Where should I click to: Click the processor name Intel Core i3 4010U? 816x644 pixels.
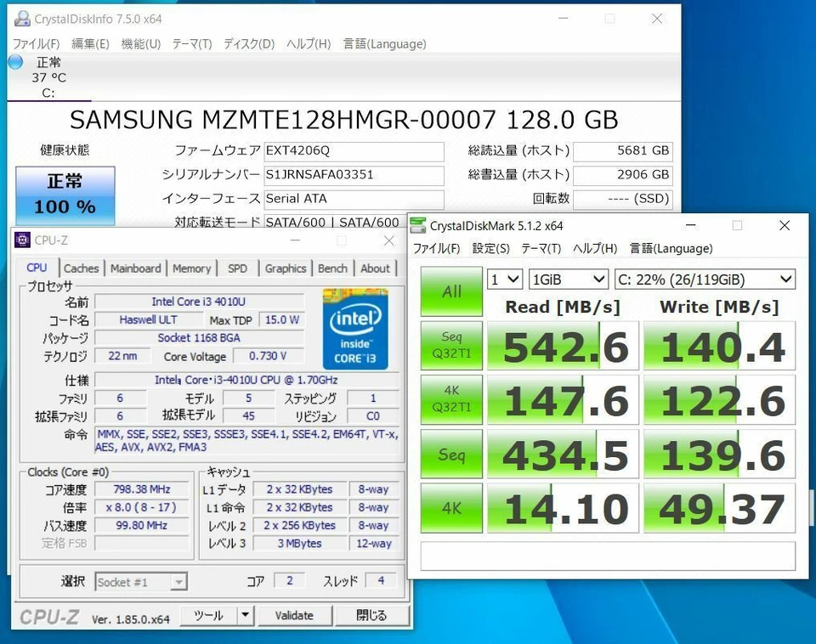pos(199,302)
